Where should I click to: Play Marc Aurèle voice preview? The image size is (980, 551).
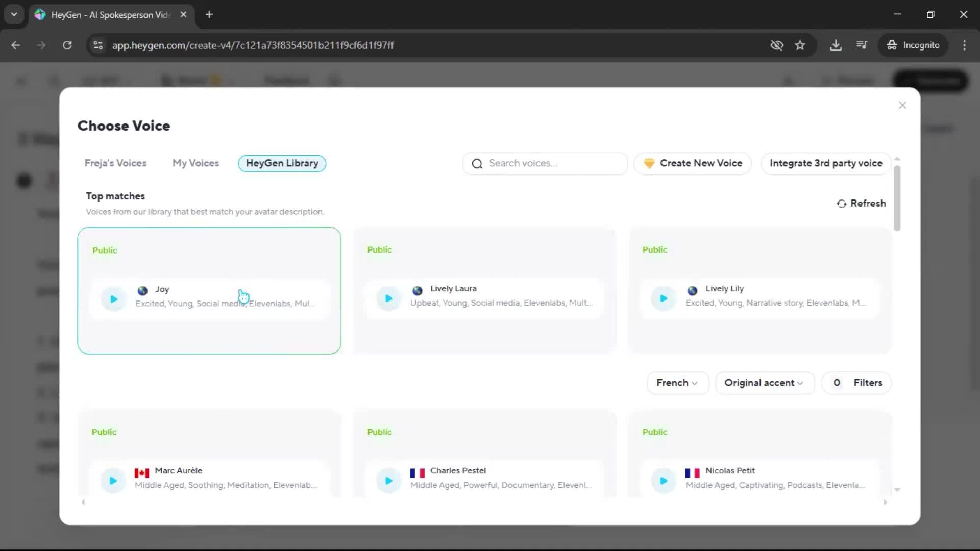pyautogui.click(x=113, y=481)
